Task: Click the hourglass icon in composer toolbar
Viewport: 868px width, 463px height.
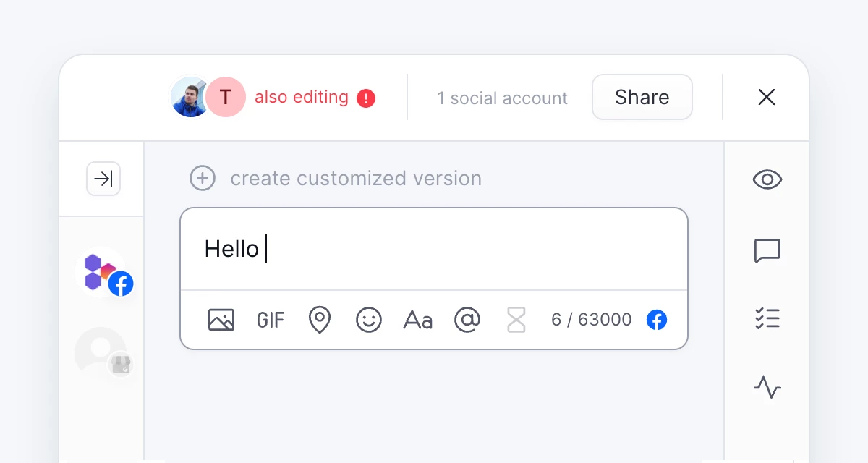Action: click(x=516, y=320)
